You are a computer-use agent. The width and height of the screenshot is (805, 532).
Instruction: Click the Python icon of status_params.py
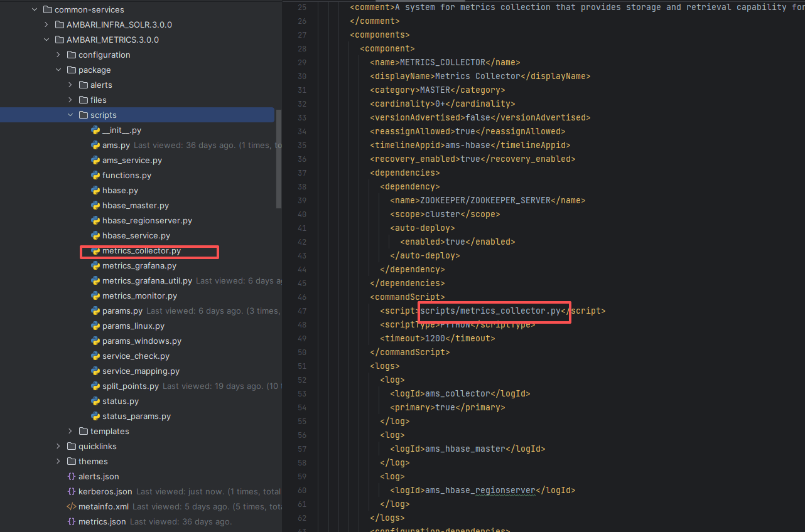[95, 417]
